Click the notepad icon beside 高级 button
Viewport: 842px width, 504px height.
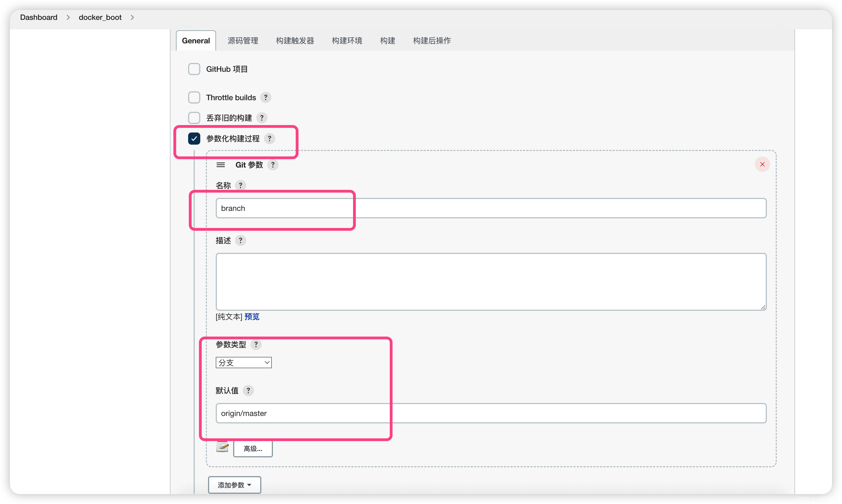[x=223, y=446]
